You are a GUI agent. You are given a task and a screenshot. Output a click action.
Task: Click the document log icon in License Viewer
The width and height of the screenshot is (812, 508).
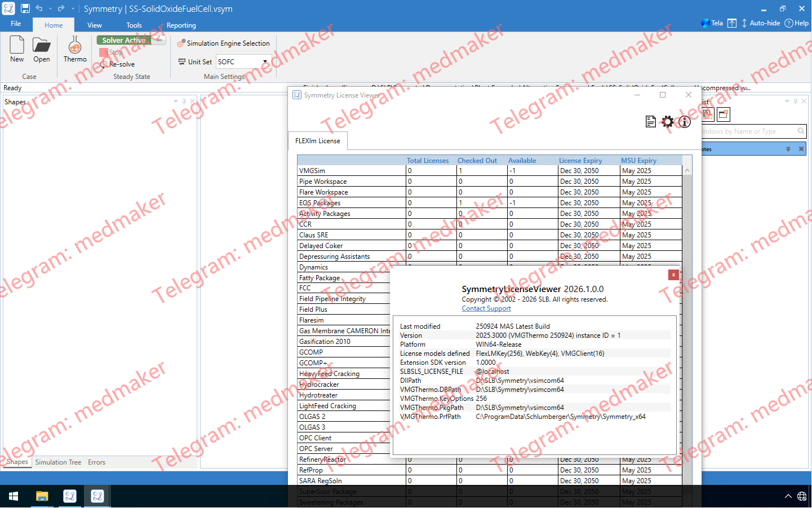pyautogui.click(x=651, y=122)
